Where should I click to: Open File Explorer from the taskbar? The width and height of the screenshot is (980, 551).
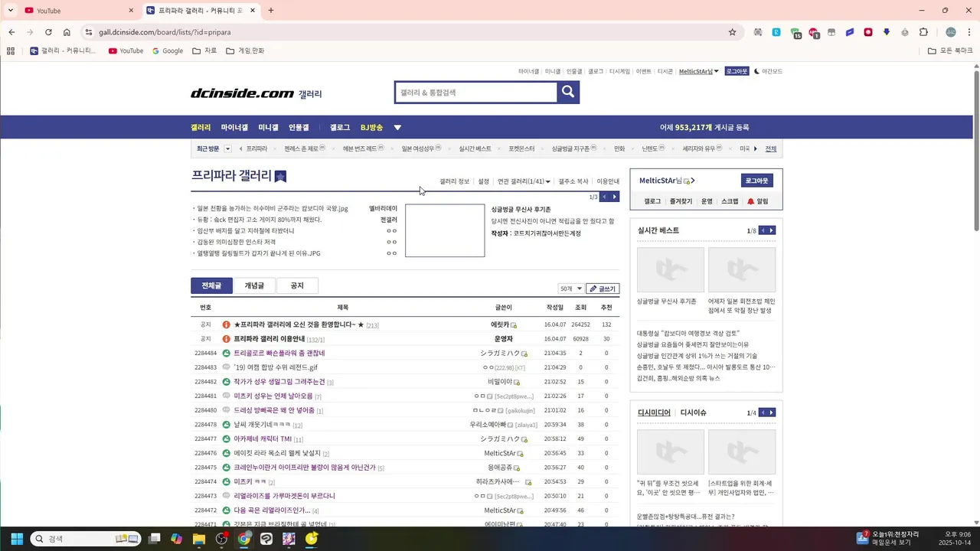199,539
